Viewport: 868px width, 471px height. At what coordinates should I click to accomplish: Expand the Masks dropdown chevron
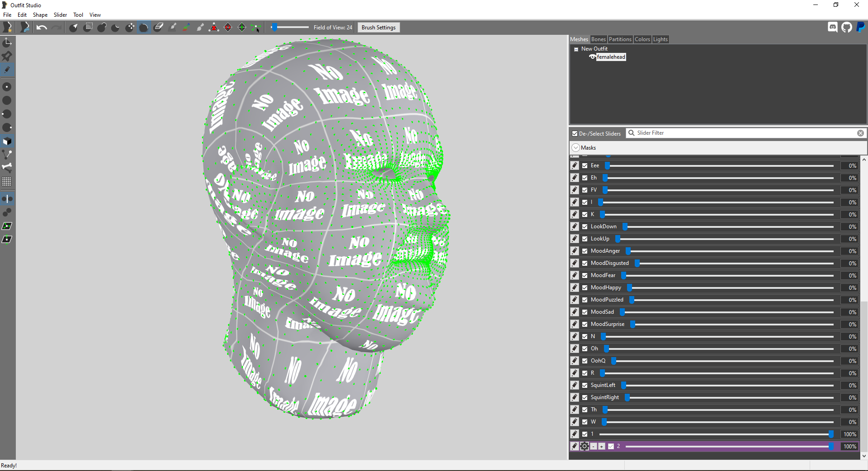click(x=576, y=148)
